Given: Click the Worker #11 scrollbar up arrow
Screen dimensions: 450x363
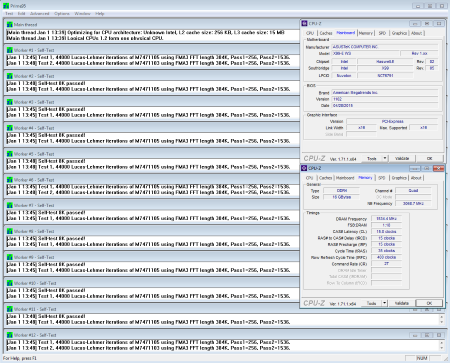Looking at the screenshot, I should pos(442,316).
